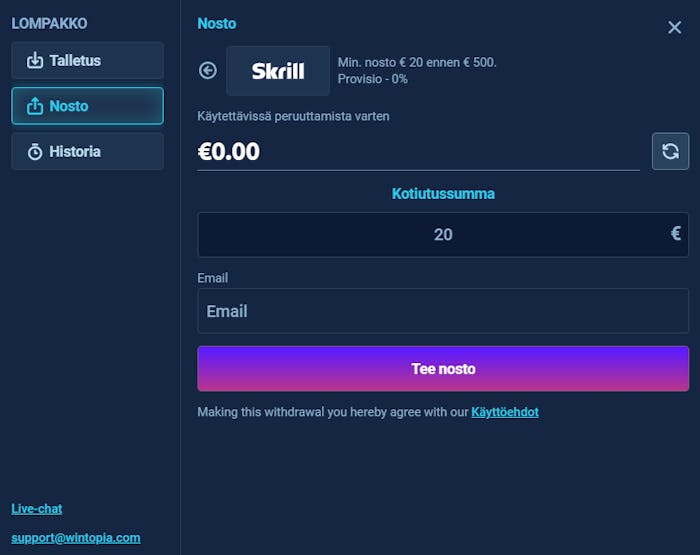Select the Skrill payment method logo
Image resolution: width=700 pixels, height=555 pixels.
coord(278,71)
